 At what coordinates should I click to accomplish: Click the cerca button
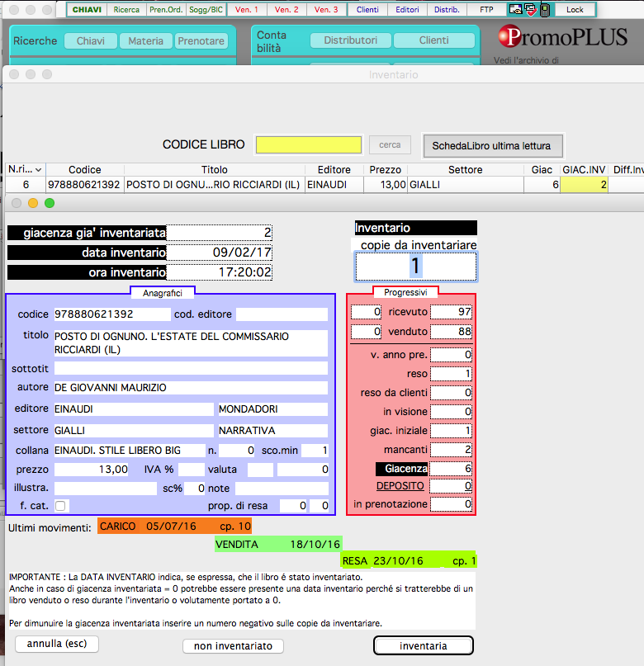(x=390, y=145)
